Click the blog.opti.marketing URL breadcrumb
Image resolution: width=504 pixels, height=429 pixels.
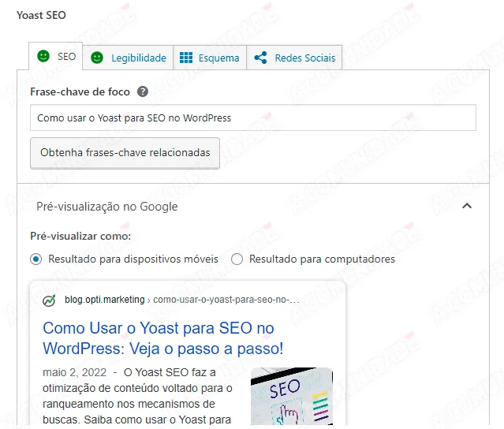pos(105,300)
